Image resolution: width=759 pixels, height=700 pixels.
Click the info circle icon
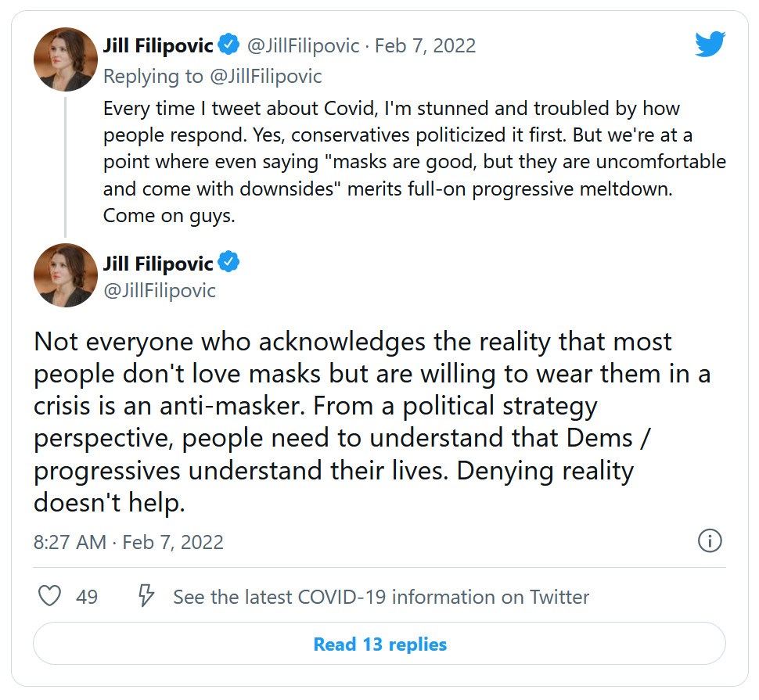click(709, 541)
